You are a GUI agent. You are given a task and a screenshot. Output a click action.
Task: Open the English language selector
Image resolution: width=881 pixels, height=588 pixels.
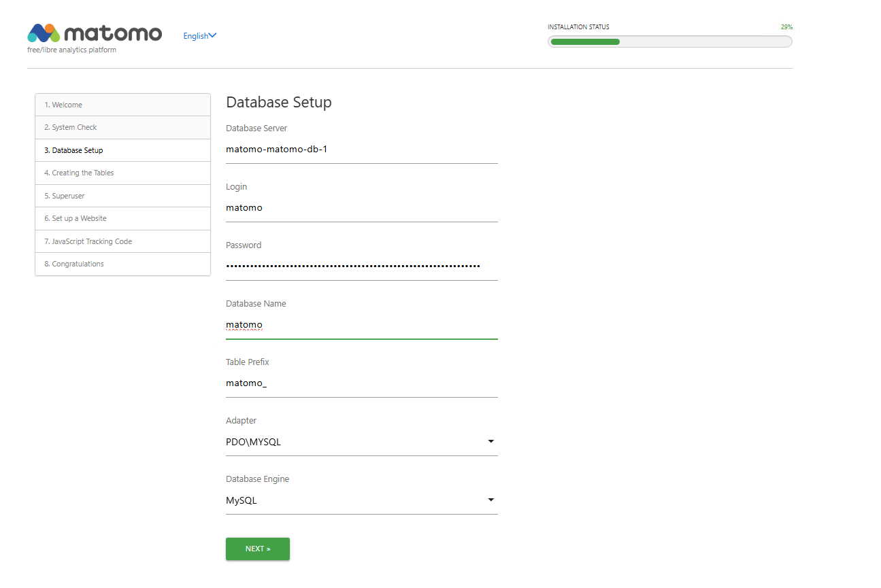[199, 36]
